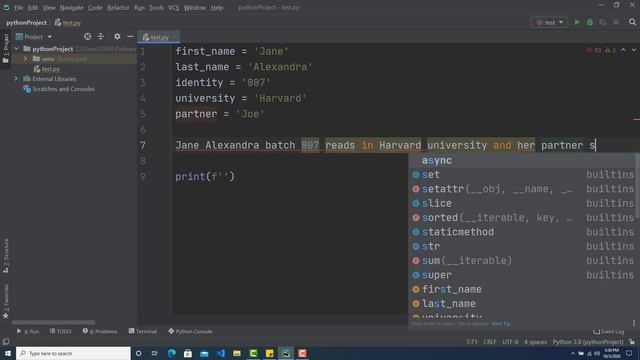
Task: Hide the Project panel with the minus icon
Action: click(x=130, y=36)
